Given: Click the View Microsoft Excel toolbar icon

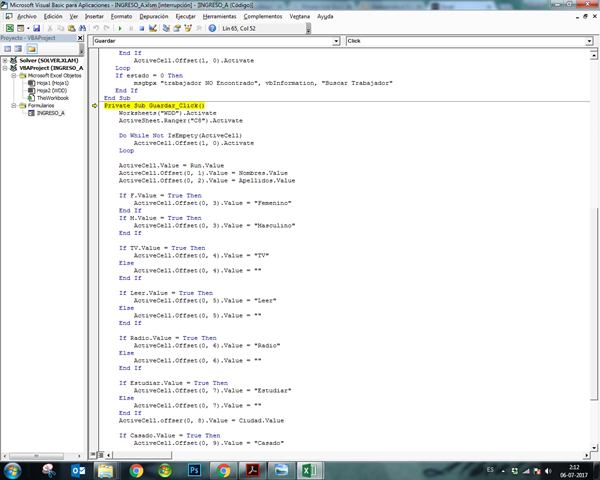Looking at the screenshot, I should coord(8,28).
